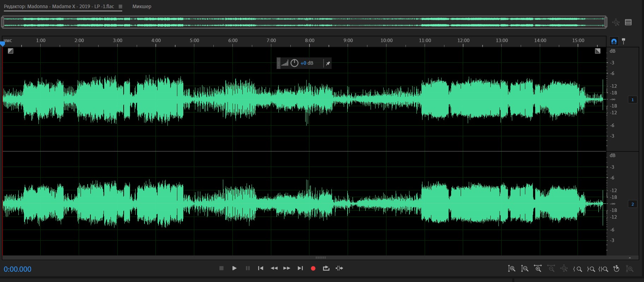Zoom in amplitude with vertical magnifier

click(512, 269)
